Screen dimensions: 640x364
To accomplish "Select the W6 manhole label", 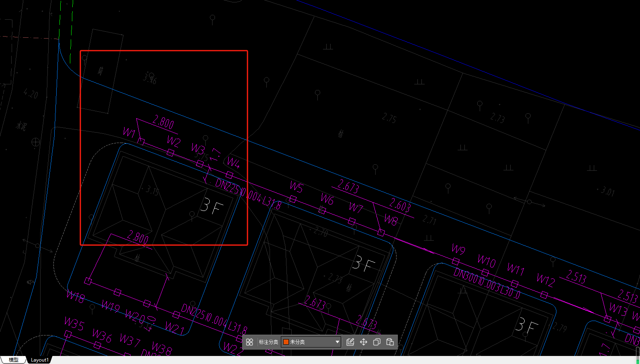I will pos(327,198).
